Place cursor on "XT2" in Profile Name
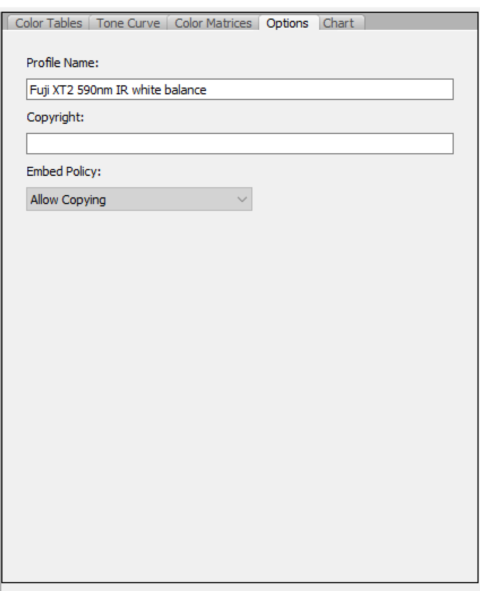This screenshot has height=591, width=480. click(63, 90)
